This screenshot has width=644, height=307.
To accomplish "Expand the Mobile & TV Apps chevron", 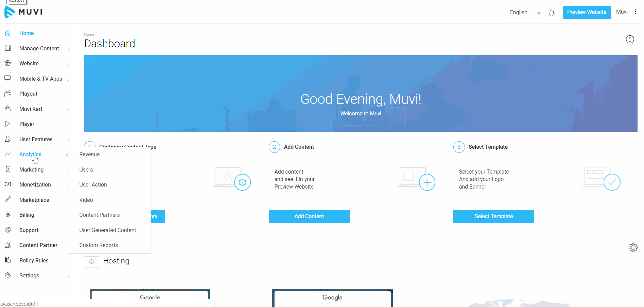I will 68,80.
